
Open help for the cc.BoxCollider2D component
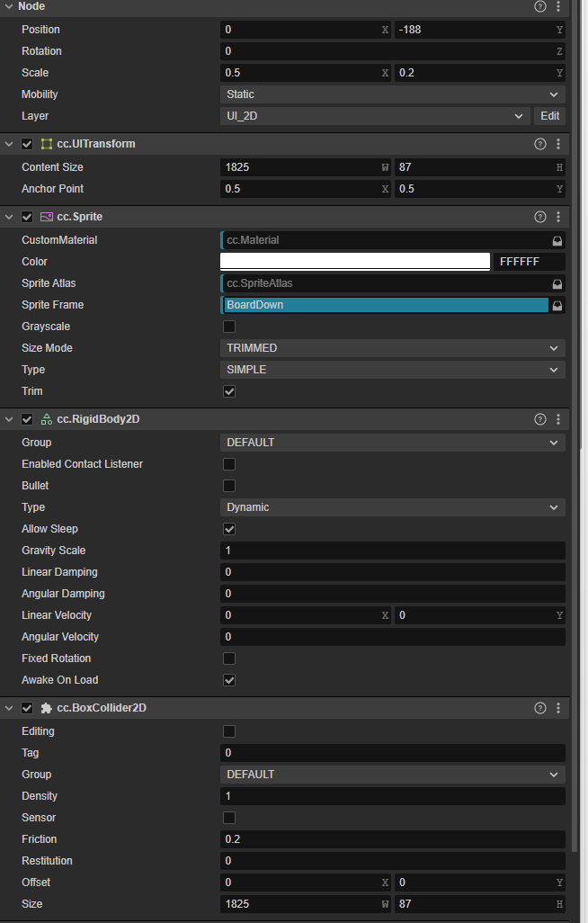tap(540, 708)
